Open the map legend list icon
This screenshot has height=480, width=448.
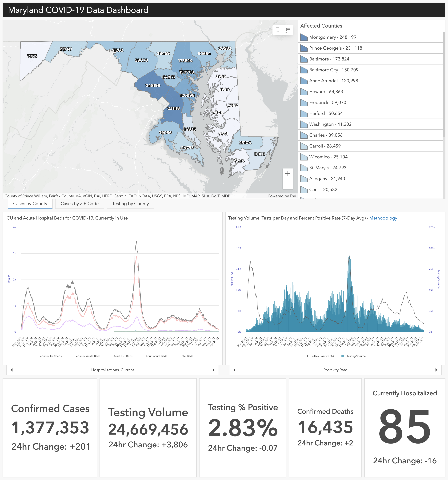[x=288, y=30]
